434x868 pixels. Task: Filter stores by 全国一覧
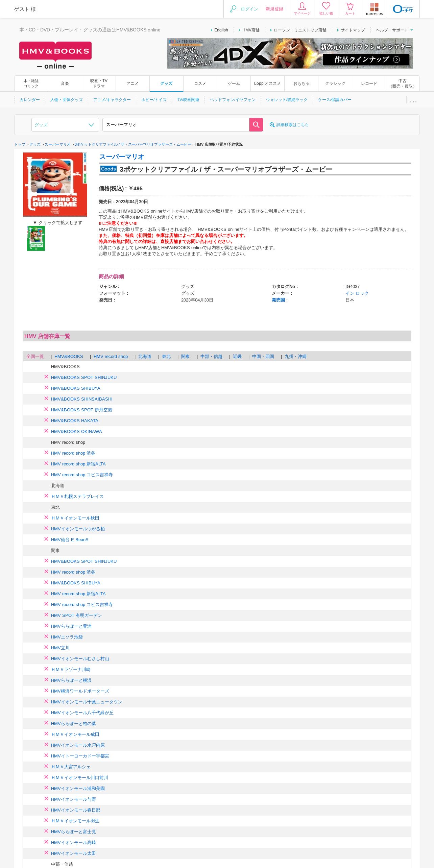click(35, 357)
